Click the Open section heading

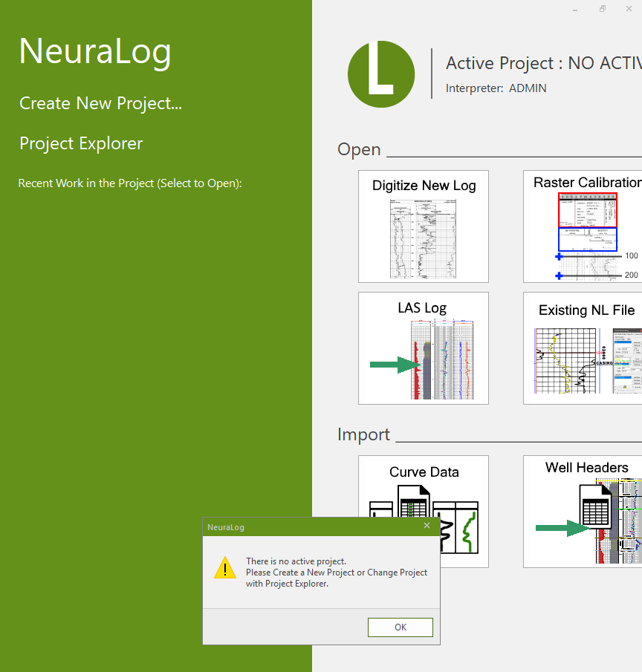tap(360, 149)
